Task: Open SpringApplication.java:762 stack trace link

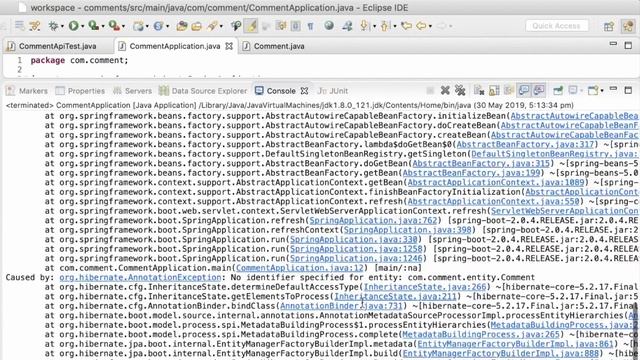Action: tap(373, 220)
